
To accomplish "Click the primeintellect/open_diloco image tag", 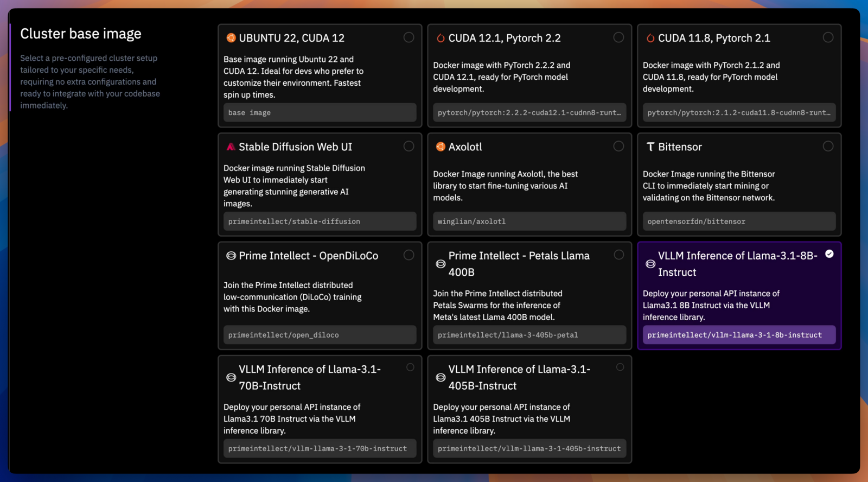I will (x=320, y=335).
